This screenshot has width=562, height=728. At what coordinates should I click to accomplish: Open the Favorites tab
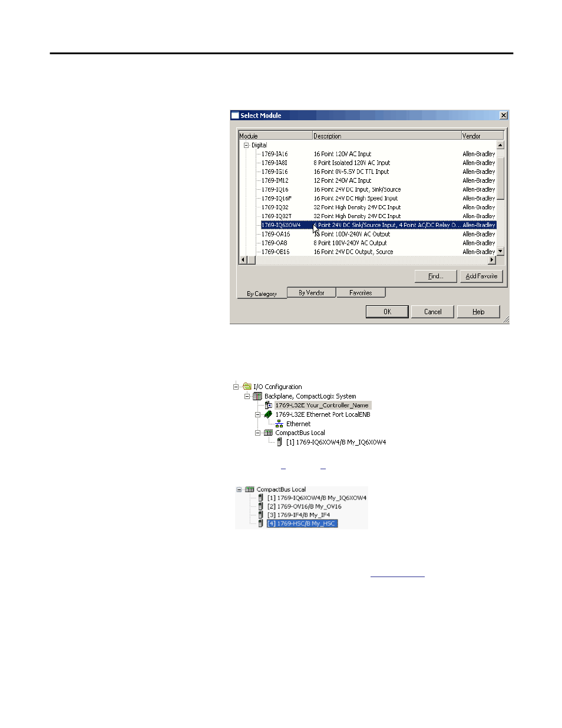tap(361, 292)
